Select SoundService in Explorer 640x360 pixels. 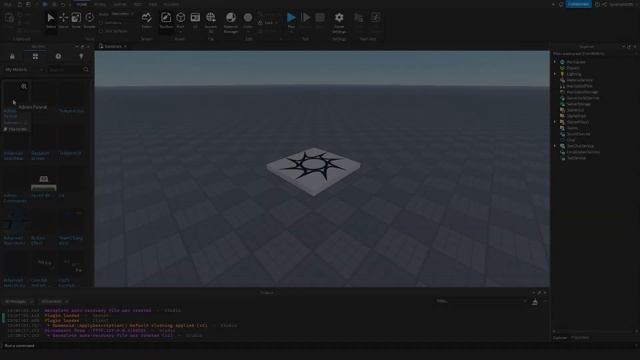578,134
